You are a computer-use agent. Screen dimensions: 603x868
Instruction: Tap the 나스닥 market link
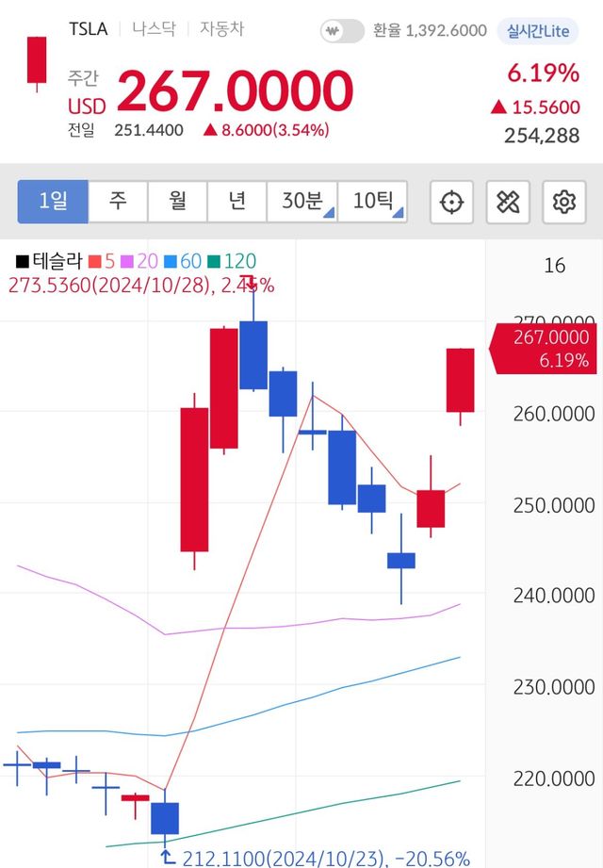click(153, 29)
